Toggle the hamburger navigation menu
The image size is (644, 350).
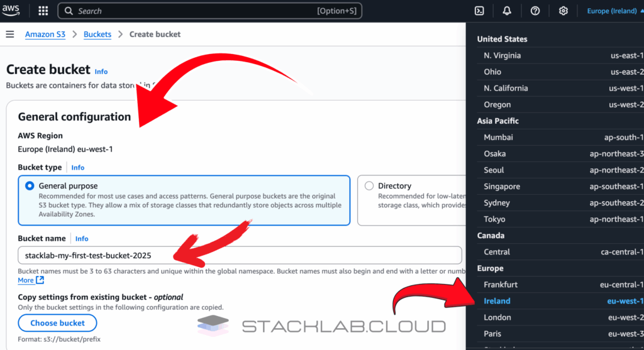coord(10,34)
